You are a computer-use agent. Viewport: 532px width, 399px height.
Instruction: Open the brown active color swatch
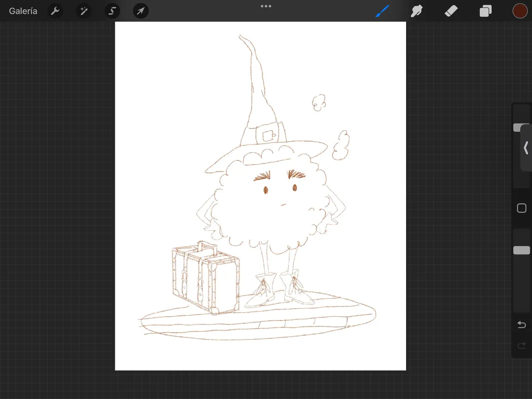520,11
